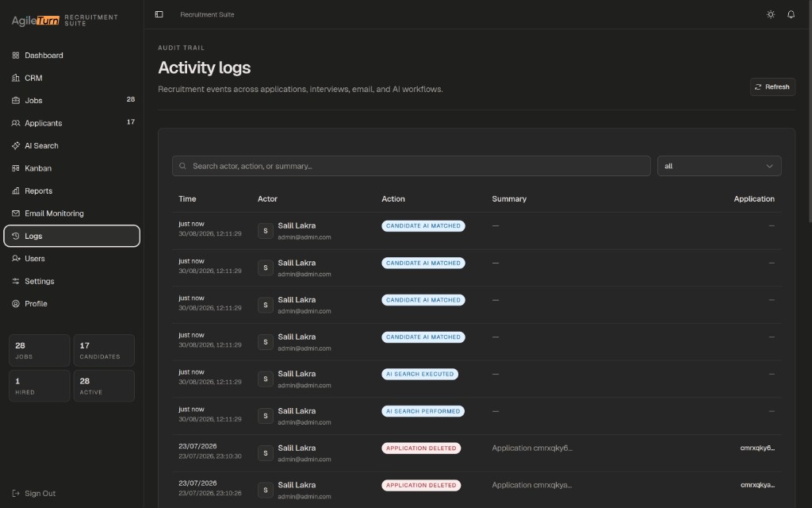Screen dimensions: 812x508
Task: Open Settings from the sidebar
Action: pos(71,281)
